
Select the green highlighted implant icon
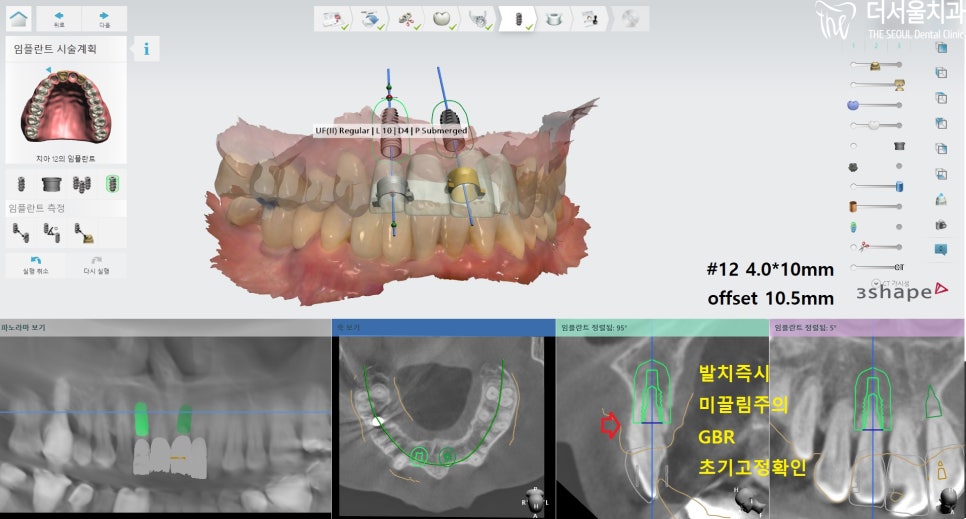pyautogui.click(x=113, y=183)
